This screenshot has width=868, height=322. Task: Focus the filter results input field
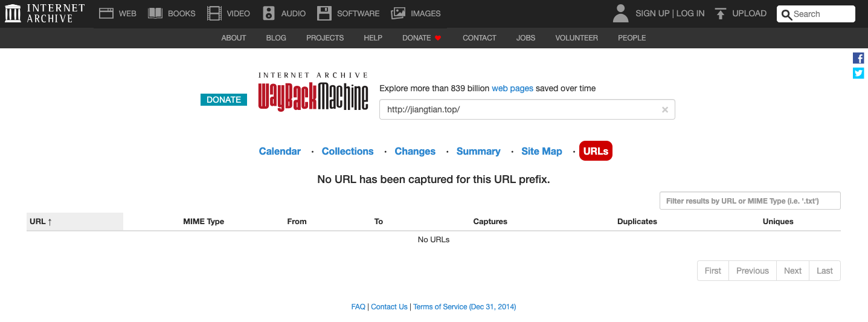click(750, 201)
